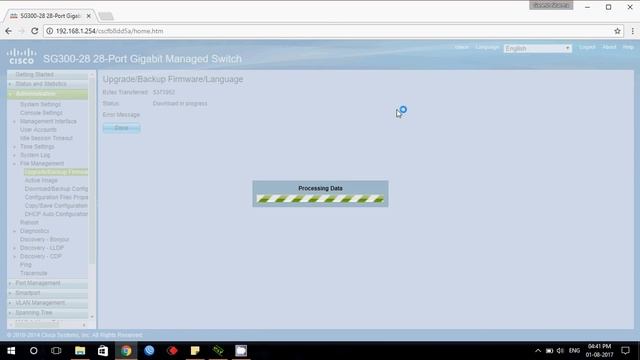Open File Explorer from taskbar
Viewport: 640px width, 360px height.
[x=80, y=351]
